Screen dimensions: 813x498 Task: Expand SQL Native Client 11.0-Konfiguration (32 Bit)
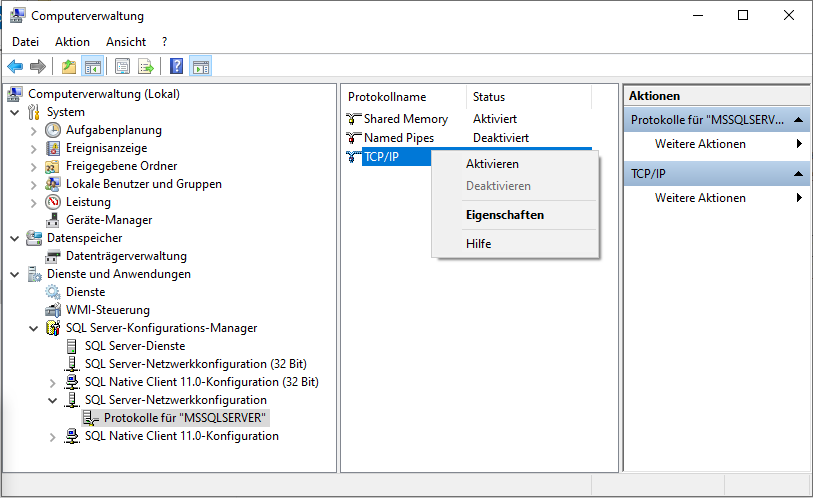(x=53, y=382)
